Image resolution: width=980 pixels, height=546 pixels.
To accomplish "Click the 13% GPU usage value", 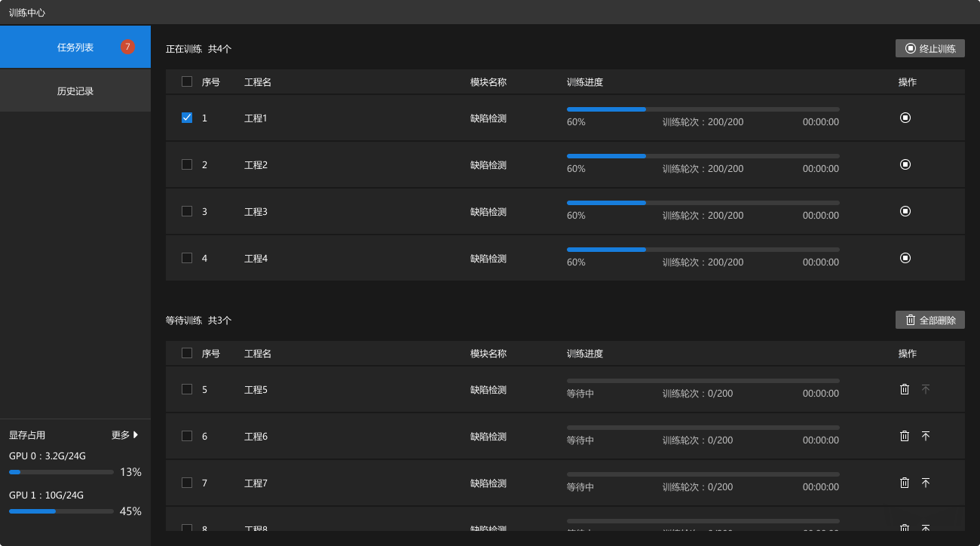I will tap(130, 472).
